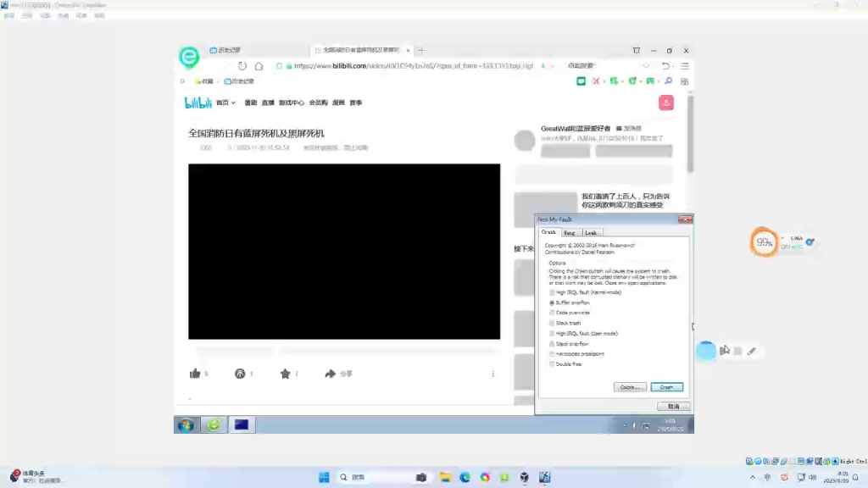Click the uploader avatar image
868x488 pixels.
(x=524, y=140)
